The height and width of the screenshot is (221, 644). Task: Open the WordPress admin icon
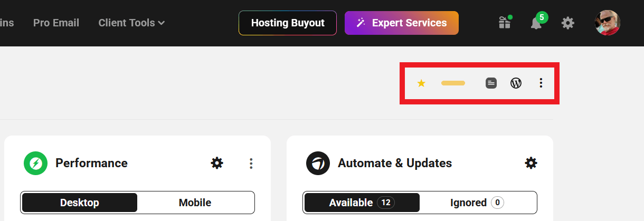516,83
